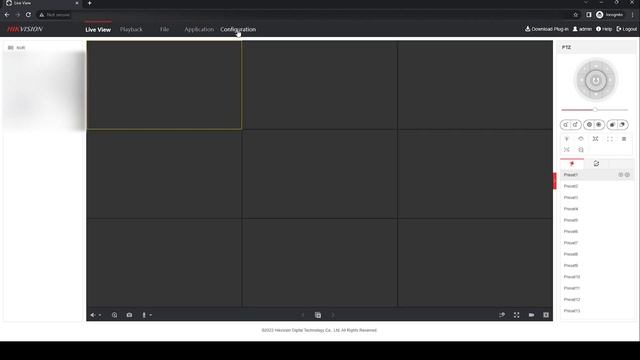The height and width of the screenshot is (360, 640).
Task: Open the Configuration tab
Action: pos(238,29)
